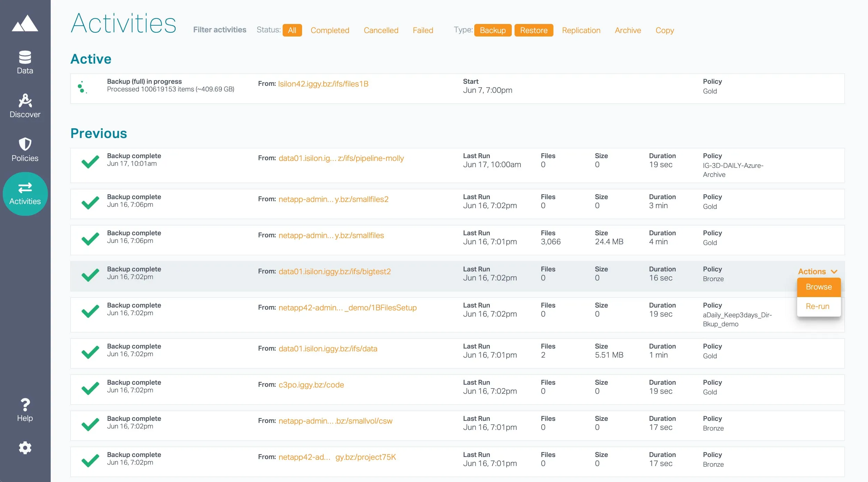
Task: Click checkmark for netapp-admin smallfiles backup
Action: pyautogui.click(x=90, y=239)
